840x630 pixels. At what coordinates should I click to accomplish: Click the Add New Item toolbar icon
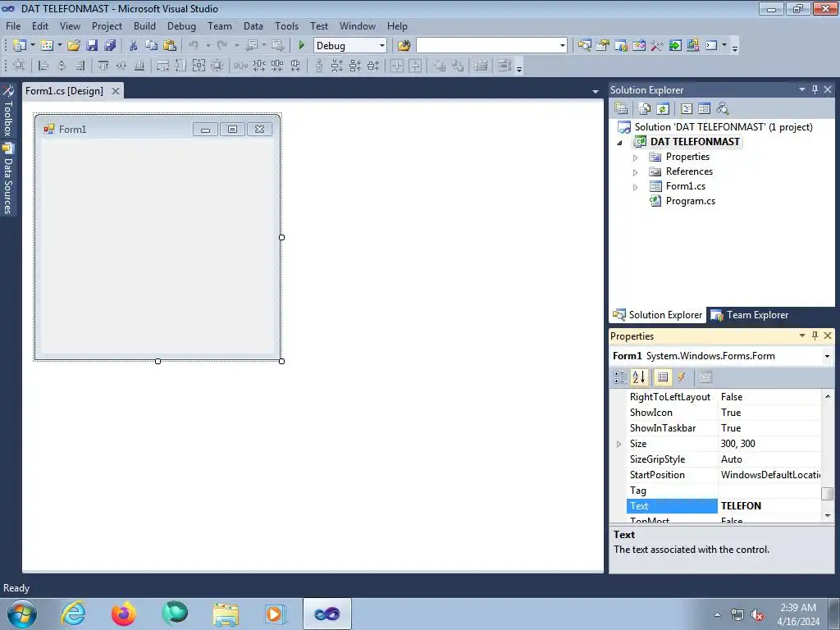click(47, 46)
